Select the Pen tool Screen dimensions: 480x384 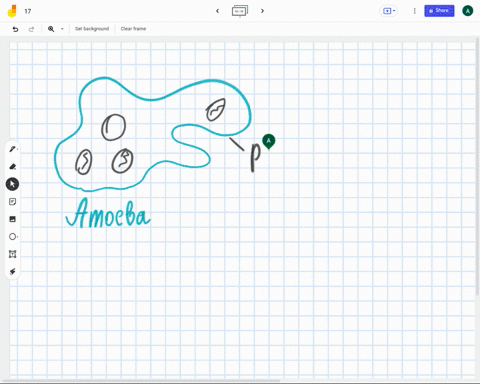[x=13, y=149]
